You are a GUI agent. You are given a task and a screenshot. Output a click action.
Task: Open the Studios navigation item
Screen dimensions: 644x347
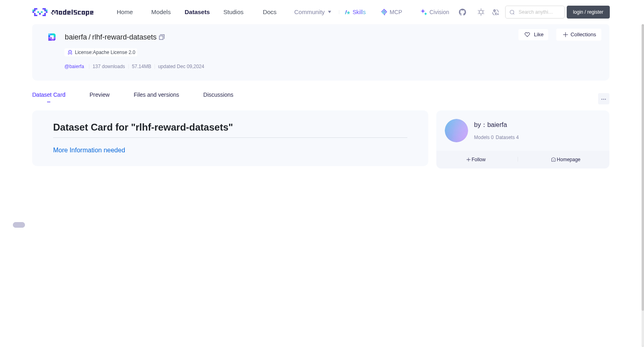(233, 12)
